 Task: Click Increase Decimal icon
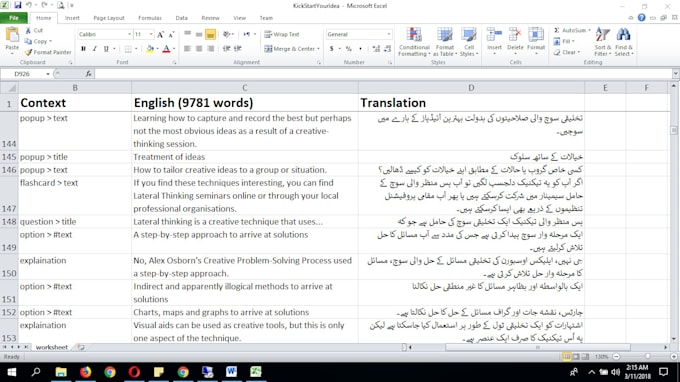(x=376, y=49)
